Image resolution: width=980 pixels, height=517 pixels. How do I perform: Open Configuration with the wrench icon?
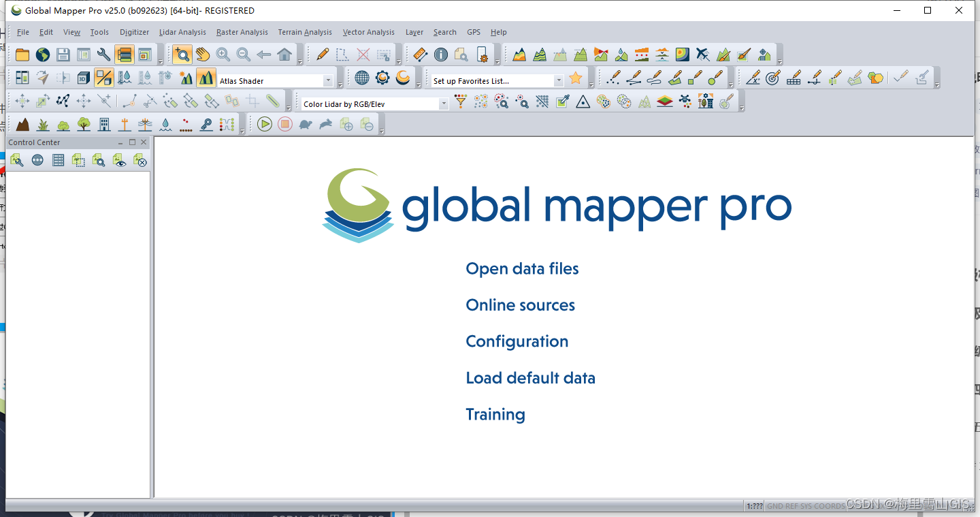(x=104, y=55)
